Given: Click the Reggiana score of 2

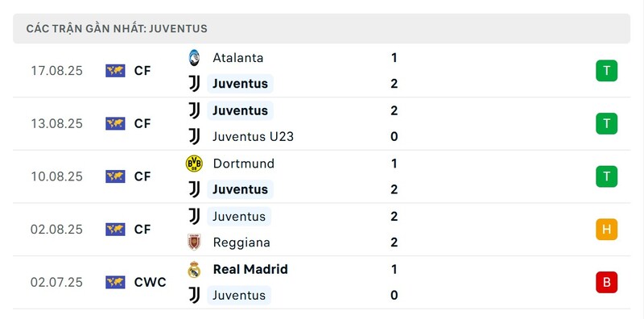Looking at the screenshot, I should coord(394,242).
